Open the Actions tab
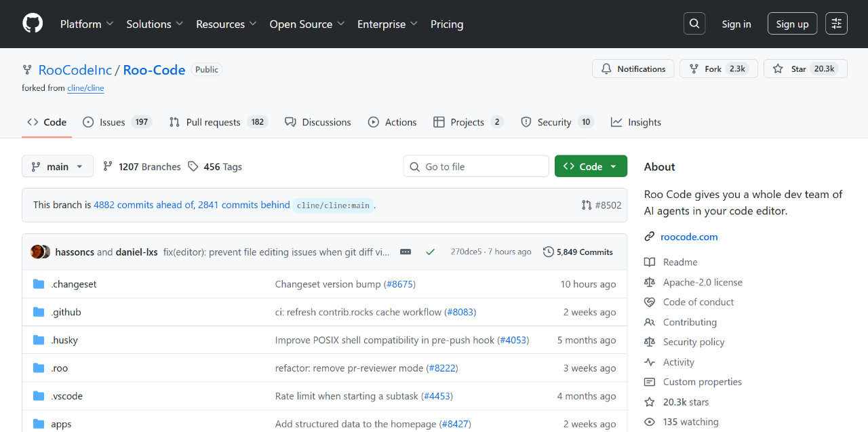Image resolution: width=868 pixels, height=432 pixels. click(393, 122)
